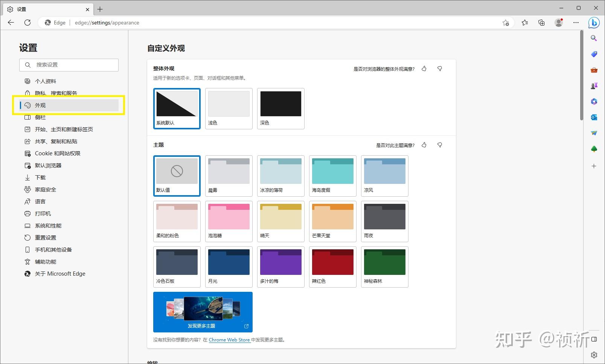The height and width of the screenshot is (364, 605).
Task: Click thumbs-down for theme feedback
Action: (439, 145)
